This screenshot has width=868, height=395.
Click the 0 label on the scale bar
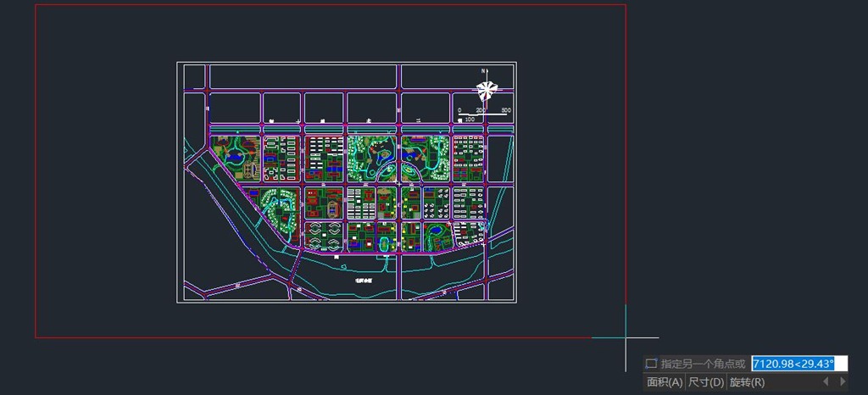pyautogui.click(x=459, y=110)
